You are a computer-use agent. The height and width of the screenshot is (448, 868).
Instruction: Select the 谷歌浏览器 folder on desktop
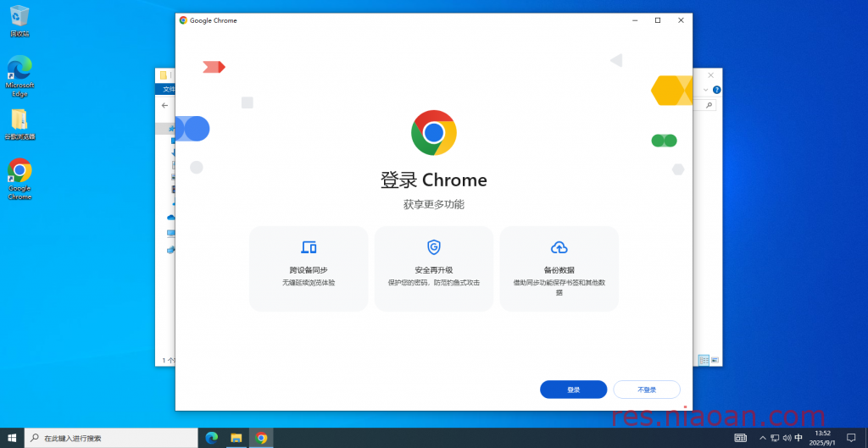click(19, 124)
